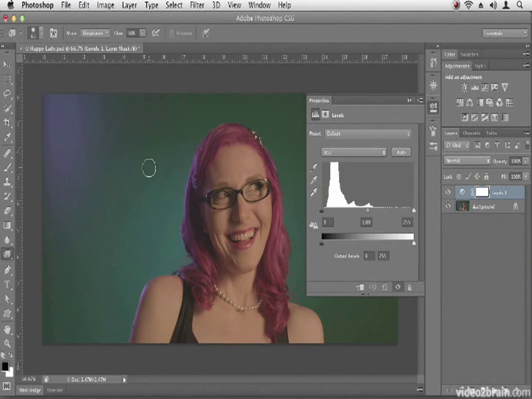
Task: Open the RGB channel dropdown
Action: (x=354, y=152)
